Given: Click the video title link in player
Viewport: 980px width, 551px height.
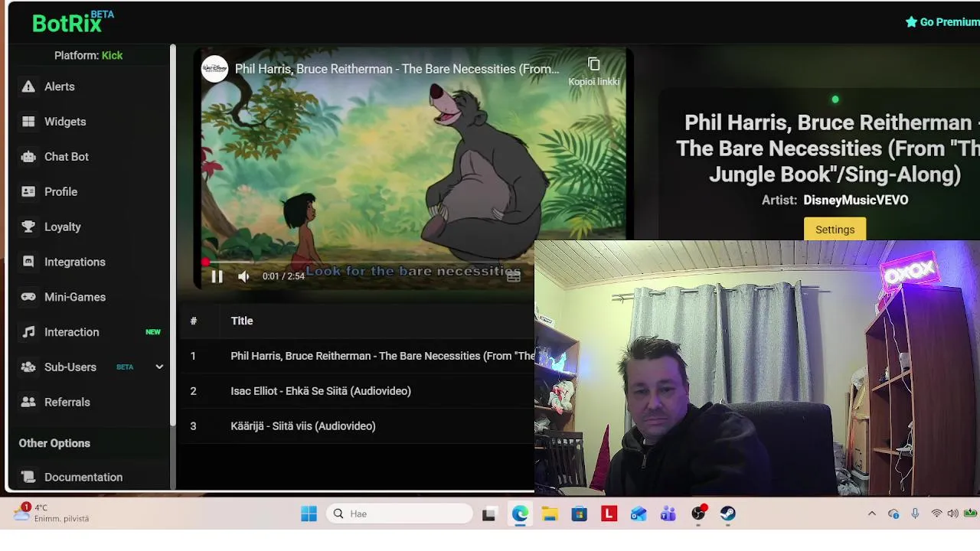Looking at the screenshot, I should click(x=397, y=69).
